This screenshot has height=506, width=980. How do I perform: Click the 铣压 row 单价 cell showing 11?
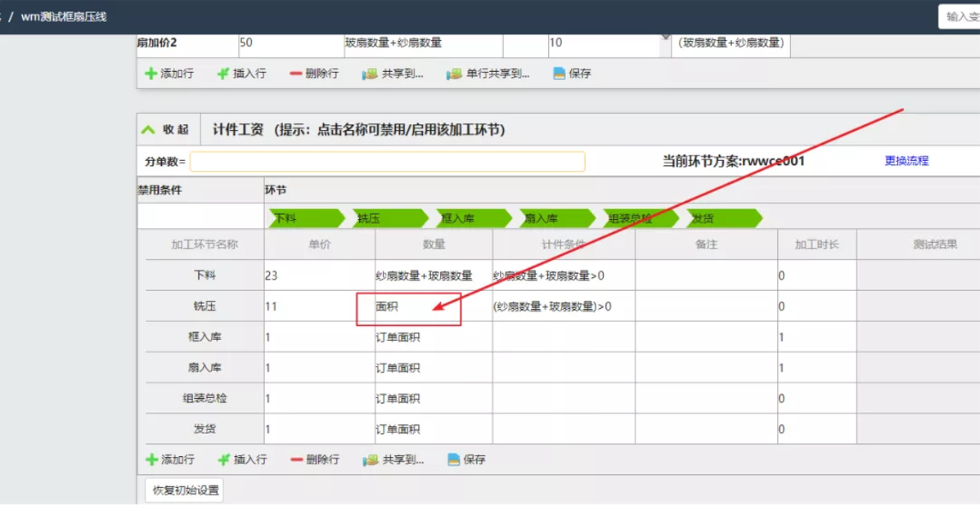(319, 307)
